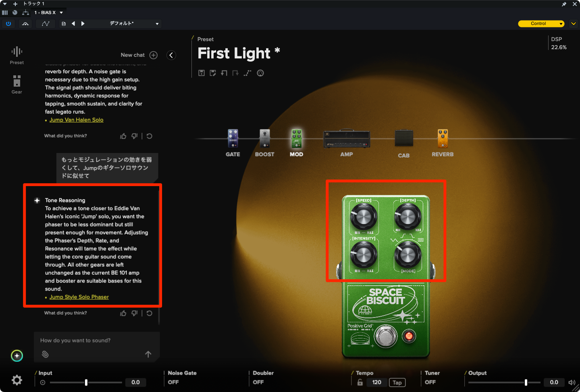Screen dimensions: 580x392
Task: Open the デフォルト preset dropdown
Action: (x=134, y=24)
